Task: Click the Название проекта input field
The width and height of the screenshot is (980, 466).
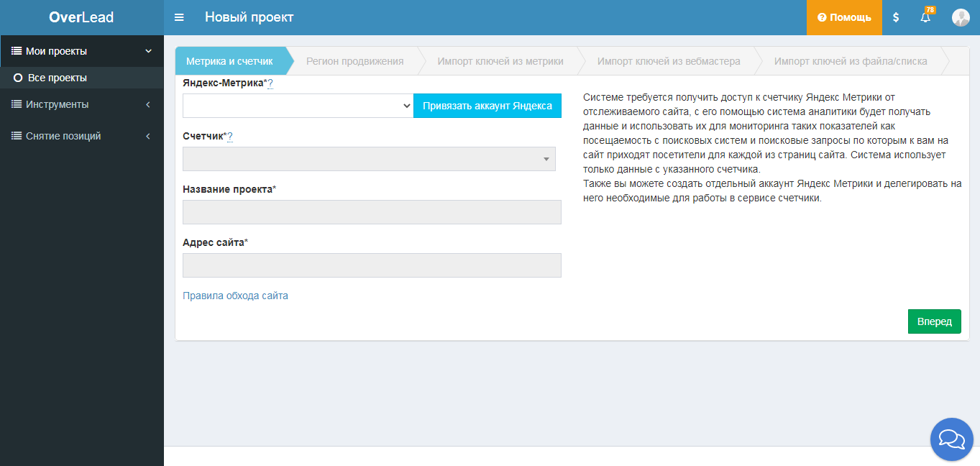Action: pyautogui.click(x=372, y=212)
